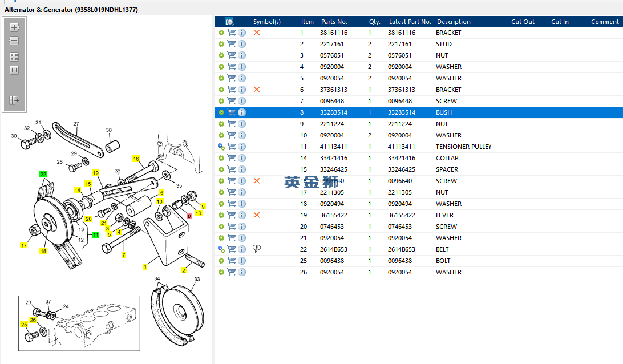This screenshot has height=364, width=623.
Task: Select callout 19 in the diagram
Action: pyautogui.click(x=96, y=173)
